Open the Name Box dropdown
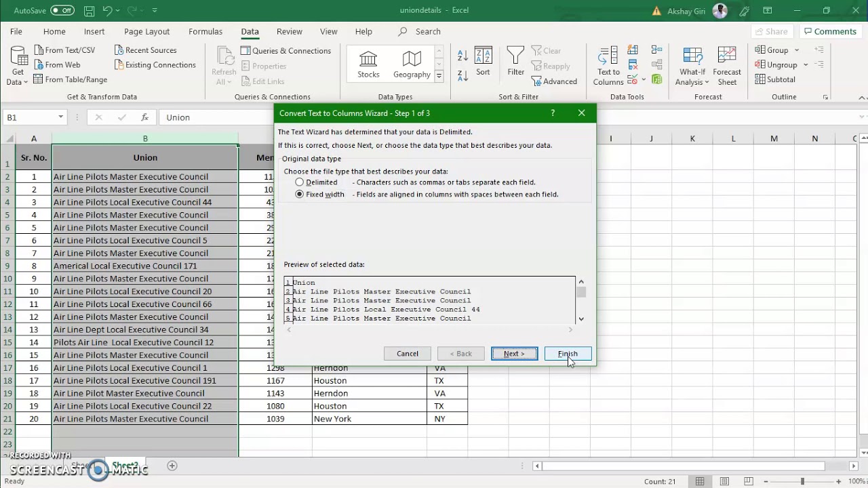The image size is (868, 488). [60, 117]
